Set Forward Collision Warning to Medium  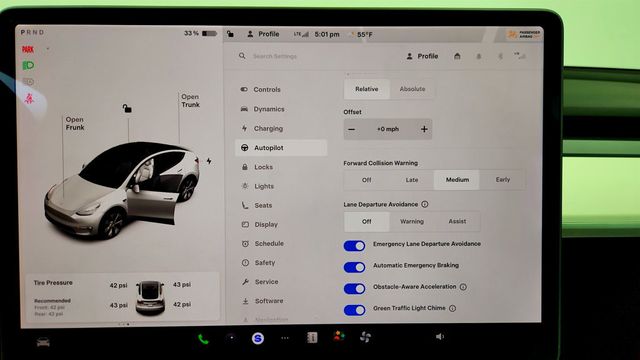click(x=457, y=180)
